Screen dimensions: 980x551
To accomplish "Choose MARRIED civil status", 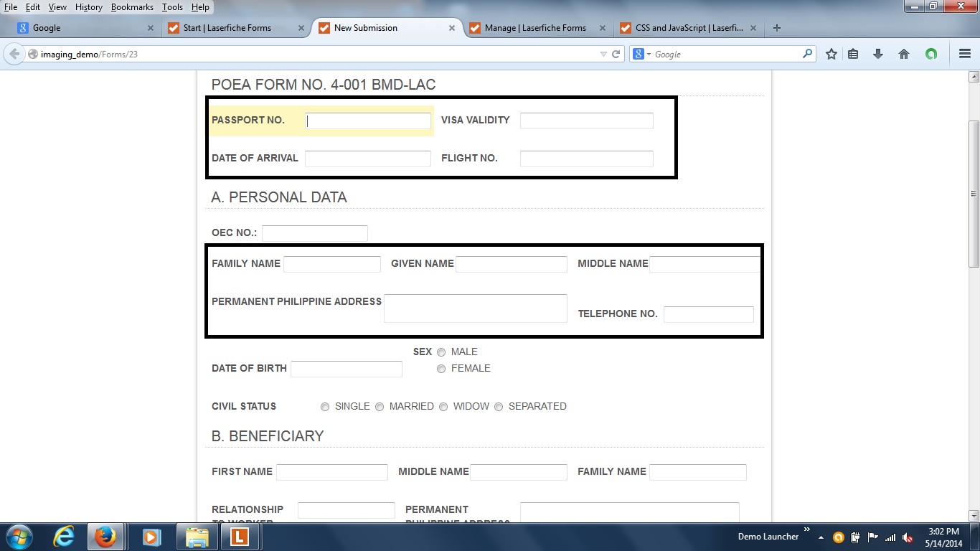I will coord(380,407).
